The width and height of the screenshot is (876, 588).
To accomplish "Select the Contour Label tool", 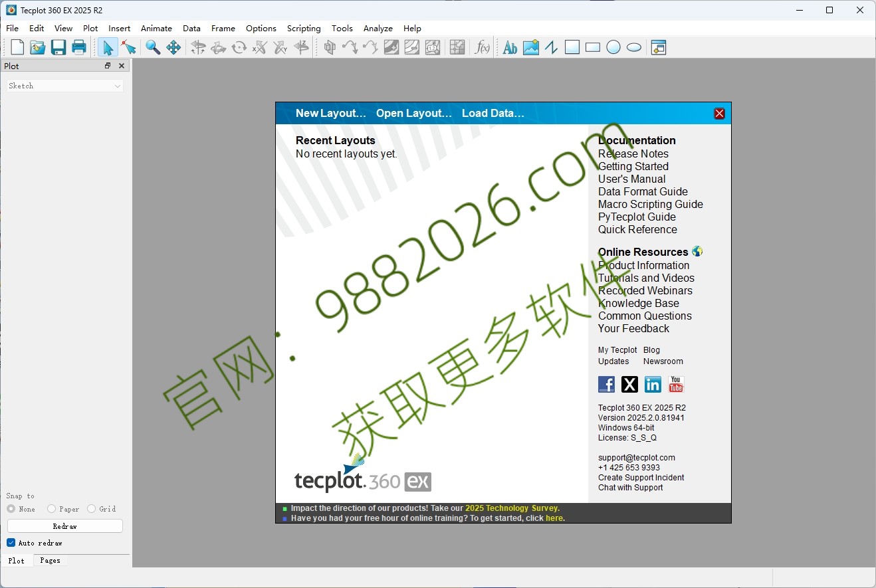I will (x=433, y=47).
